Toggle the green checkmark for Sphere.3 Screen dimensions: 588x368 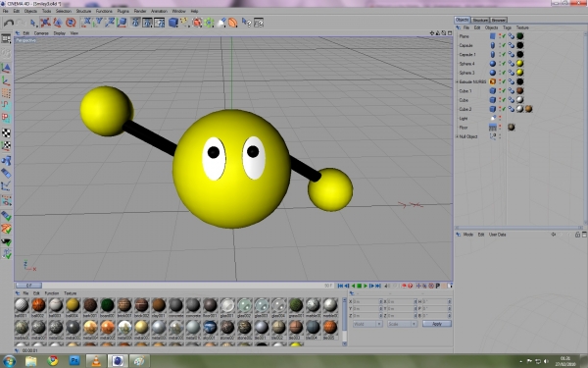pos(504,73)
